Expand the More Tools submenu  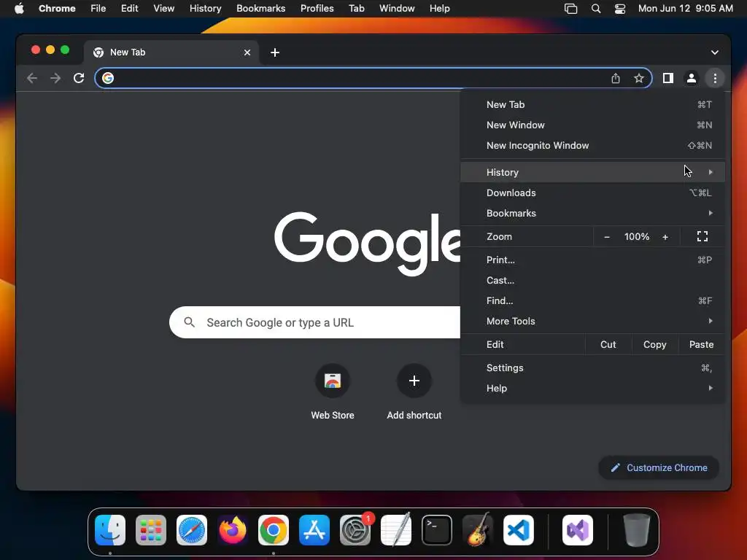click(592, 322)
